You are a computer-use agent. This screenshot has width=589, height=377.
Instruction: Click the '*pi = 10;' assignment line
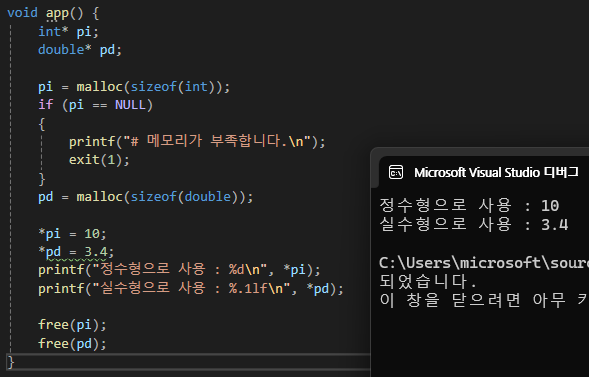coord(72,234)
